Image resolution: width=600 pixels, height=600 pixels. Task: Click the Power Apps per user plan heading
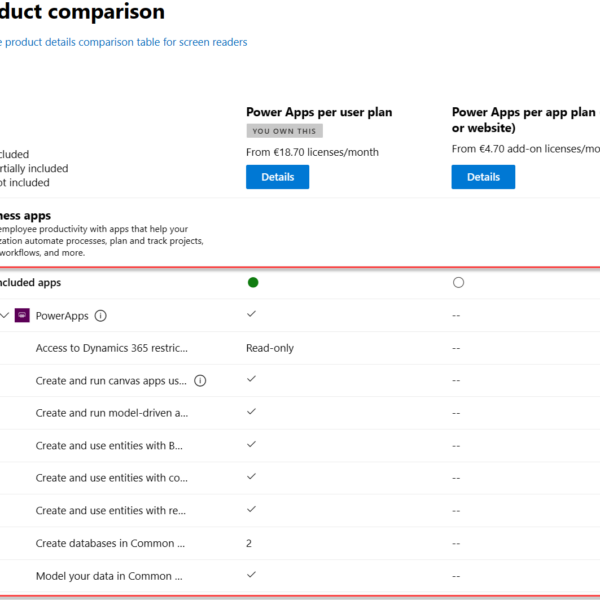317,112
